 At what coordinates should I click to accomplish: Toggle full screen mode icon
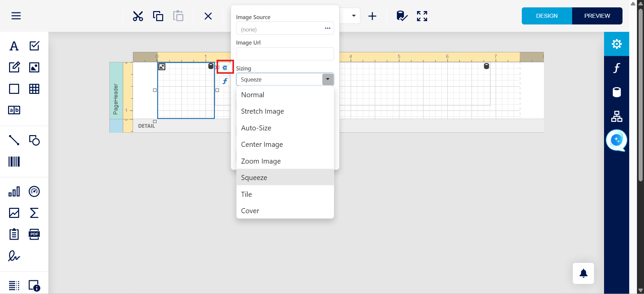click(422, 16)
